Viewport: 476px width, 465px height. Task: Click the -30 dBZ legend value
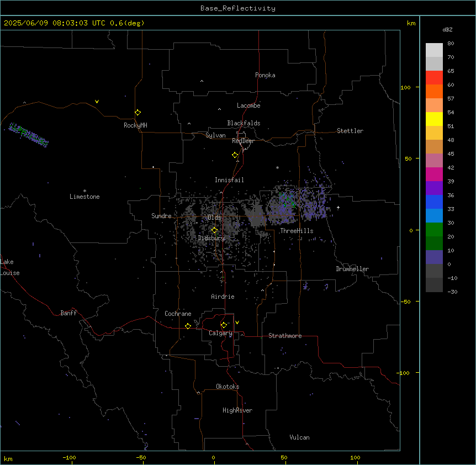[x=452, y=292]
